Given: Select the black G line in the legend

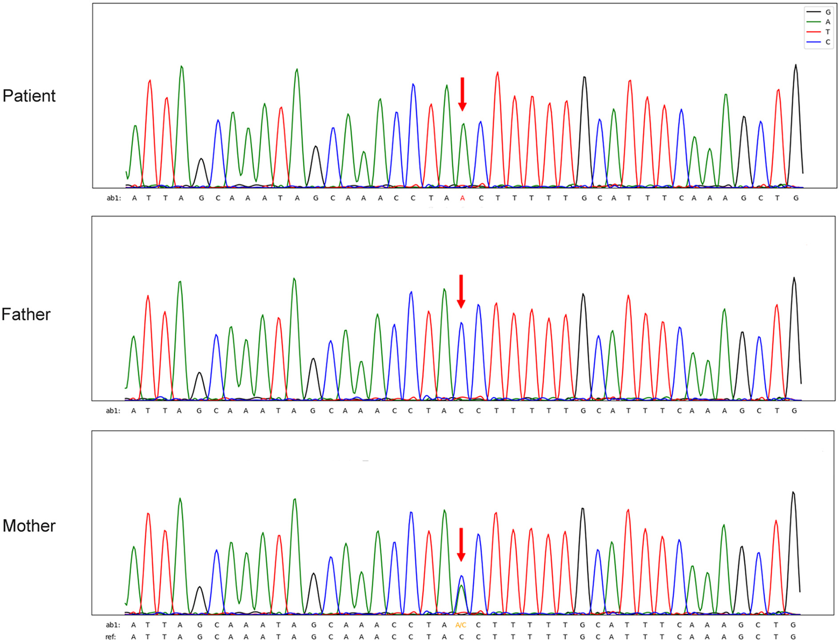Looking at the screenshot, I should [813, 12].
